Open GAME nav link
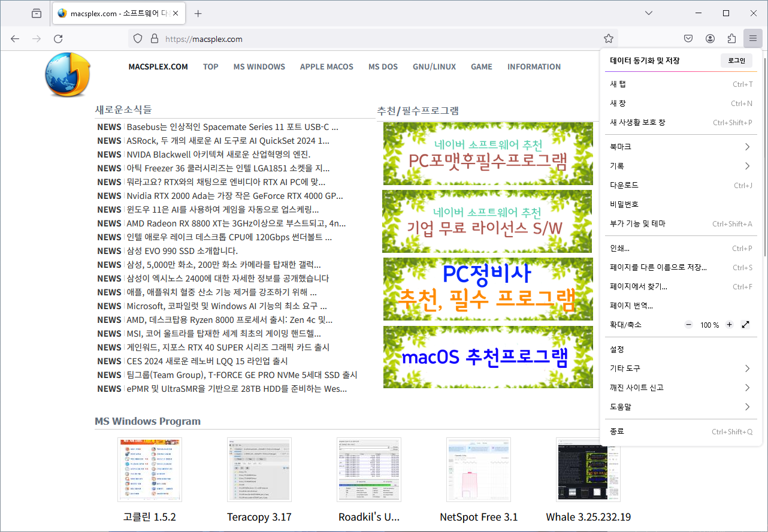The height and width of the screenshot is (532, 768). pyautogui.click(x=482, y=66)
